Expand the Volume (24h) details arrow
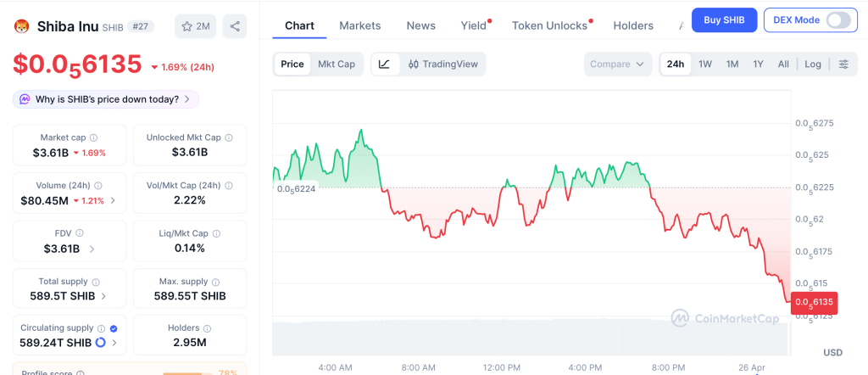The image size is (868, 375). point(114,201)
